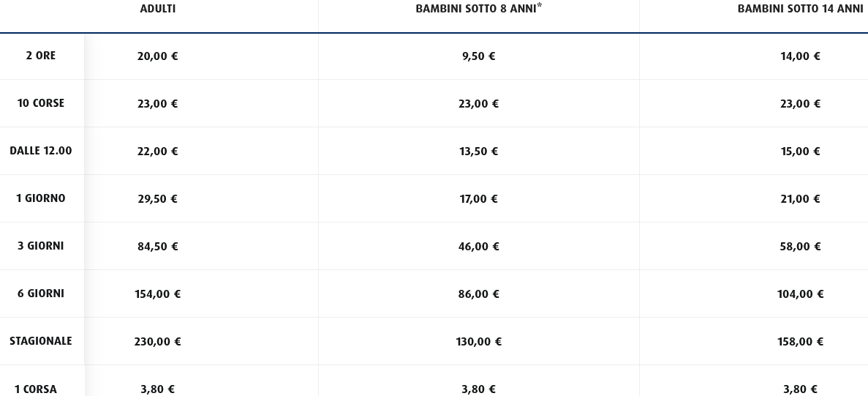868x396 pixels.
Task: Select the 3 GIORNI row label
Action: click(x=41, y=246)
